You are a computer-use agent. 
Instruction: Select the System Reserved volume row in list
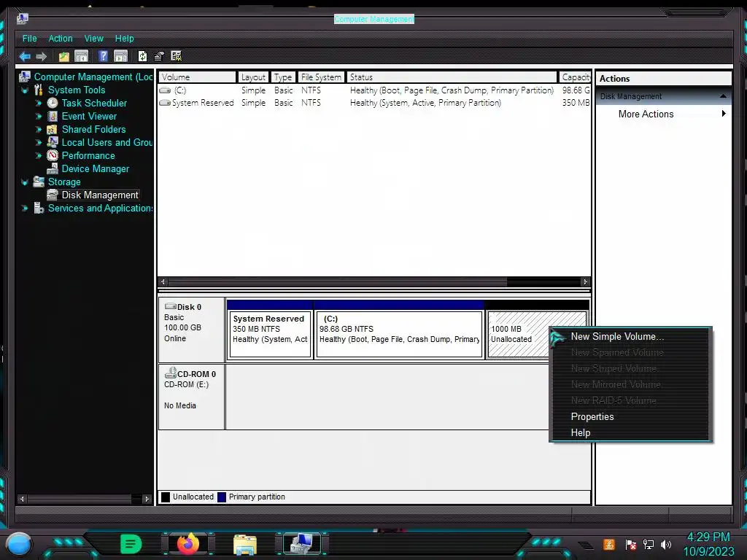point(374,103)
